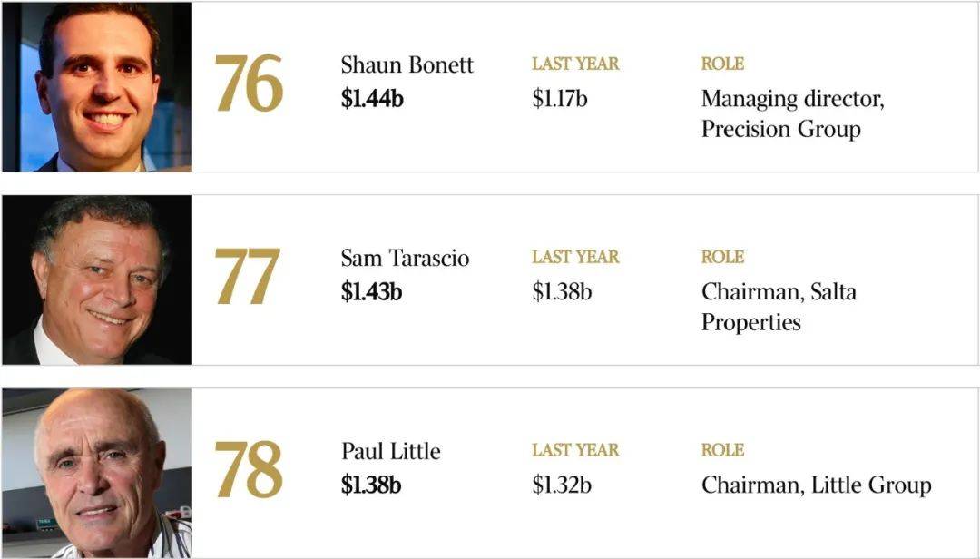The height and width of the screenshot is (559, 980).
Task: Click the $1.44b net worth figure
Action: (x=372, y=98)
